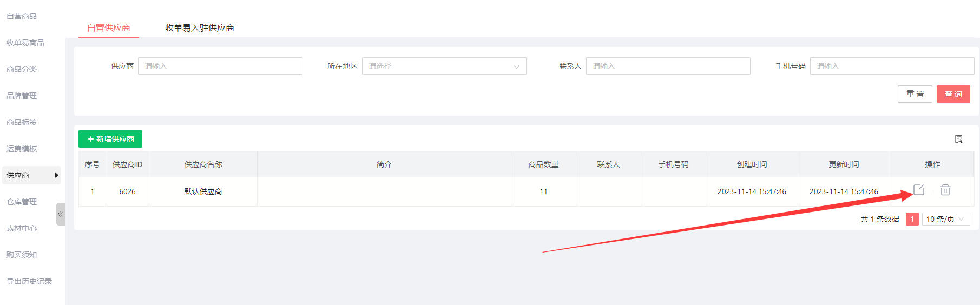Image resolution: width=980 pixels, height=305 pixels.
Task: Open the column settings icon above table
Action: (958, 139)
